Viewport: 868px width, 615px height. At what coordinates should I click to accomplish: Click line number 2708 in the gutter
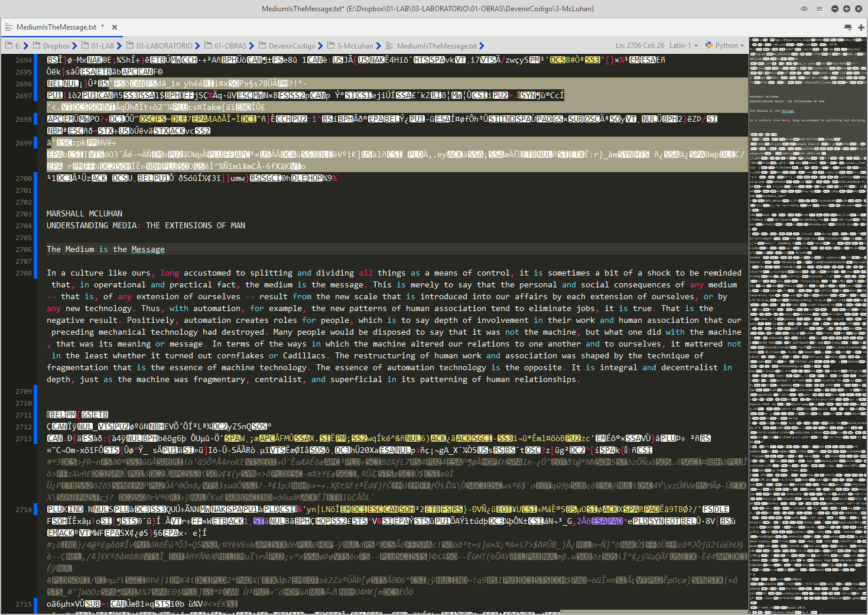pyautogui.click(x=24, y=273)
